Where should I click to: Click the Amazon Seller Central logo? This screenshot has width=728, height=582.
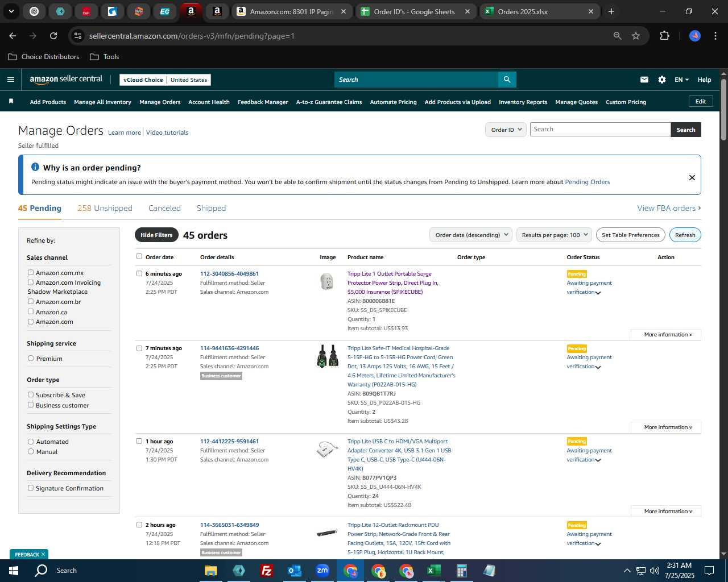(x=66, y=80)
